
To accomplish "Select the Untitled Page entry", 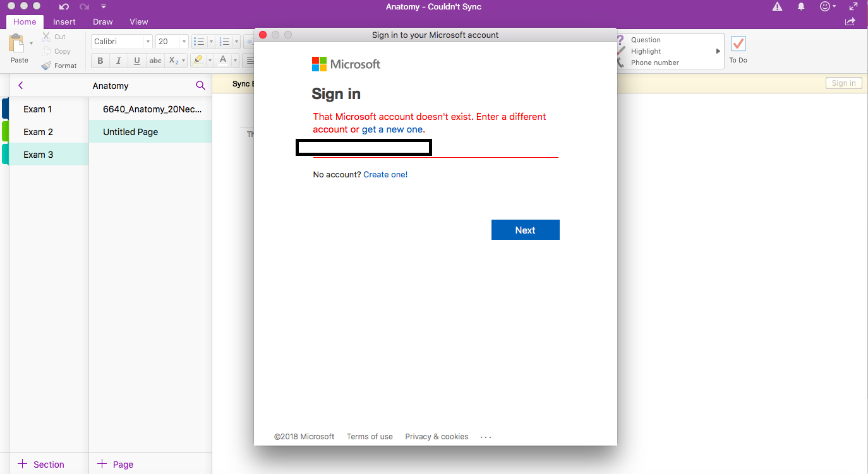I will 150,132.
